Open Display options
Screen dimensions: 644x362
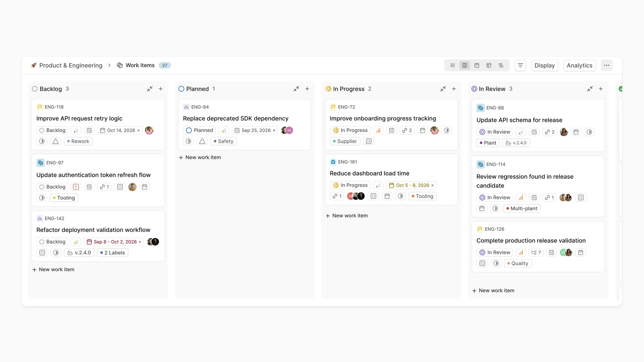[544, 65]
